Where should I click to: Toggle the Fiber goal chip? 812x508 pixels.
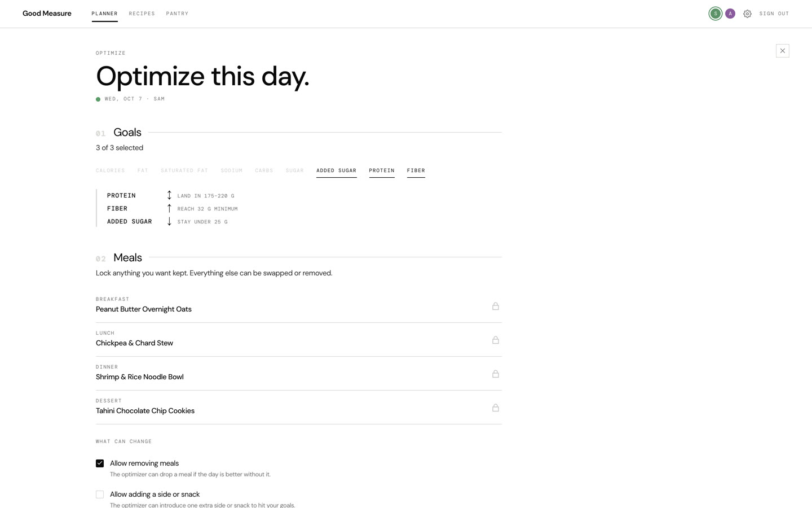pyautogui.click(x=416, y=170)
